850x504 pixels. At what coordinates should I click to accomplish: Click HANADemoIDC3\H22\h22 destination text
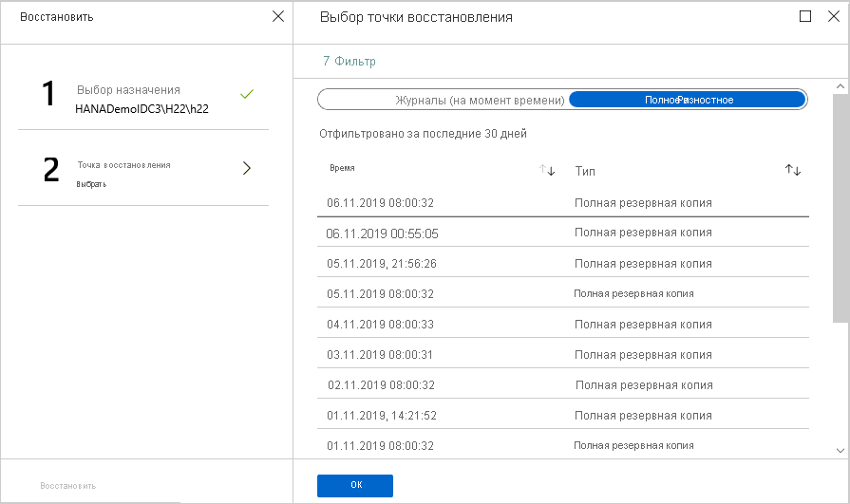142,108
